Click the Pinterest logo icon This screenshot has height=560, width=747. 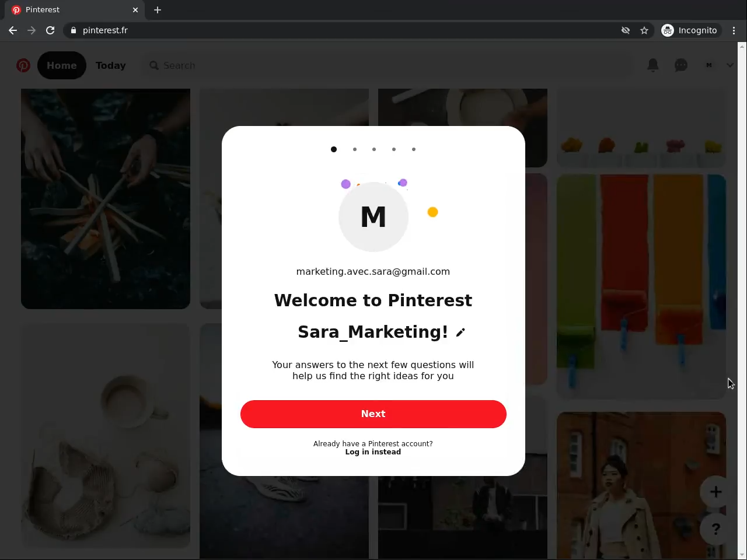tap(23, 65)
